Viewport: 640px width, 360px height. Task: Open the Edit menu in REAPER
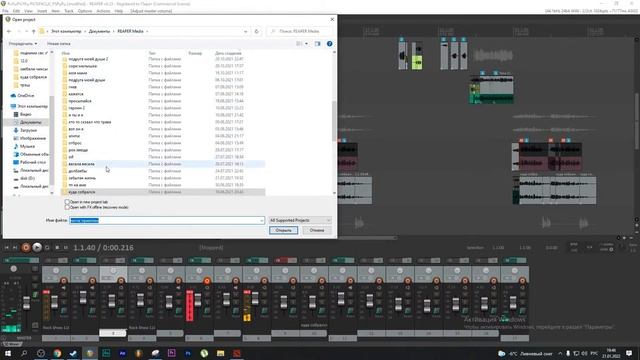(16, 11)
